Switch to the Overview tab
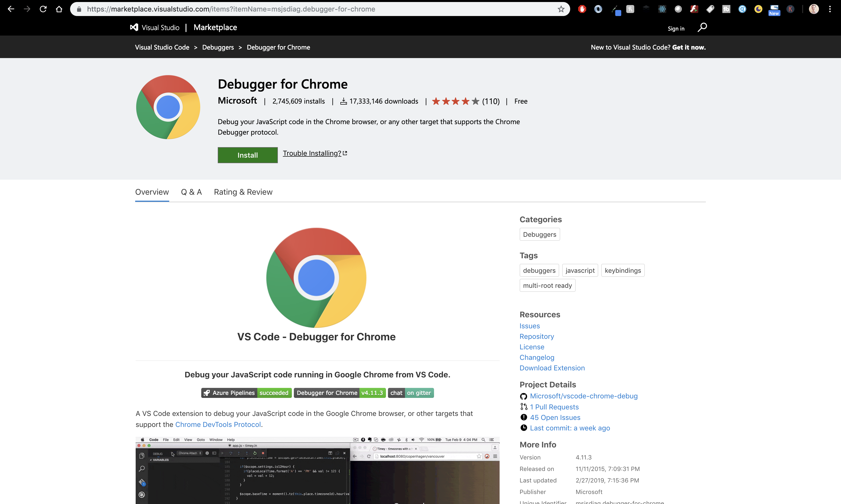 click(x=152, y=192)
